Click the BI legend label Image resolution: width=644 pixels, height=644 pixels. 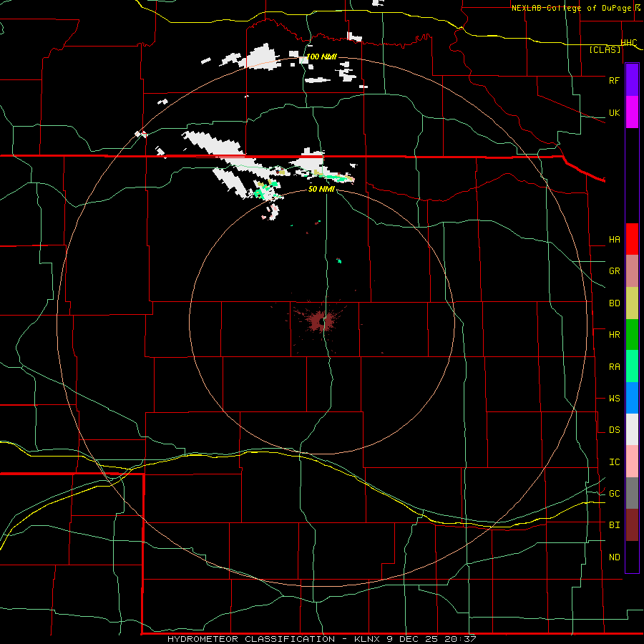pyautogui.click(x=614, y=525)
